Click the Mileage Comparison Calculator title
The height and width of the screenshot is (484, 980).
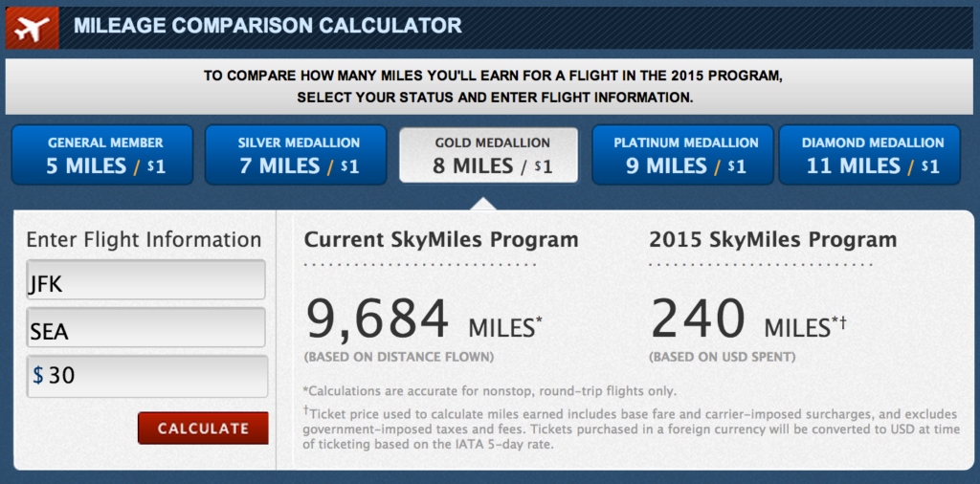(267, 26)
